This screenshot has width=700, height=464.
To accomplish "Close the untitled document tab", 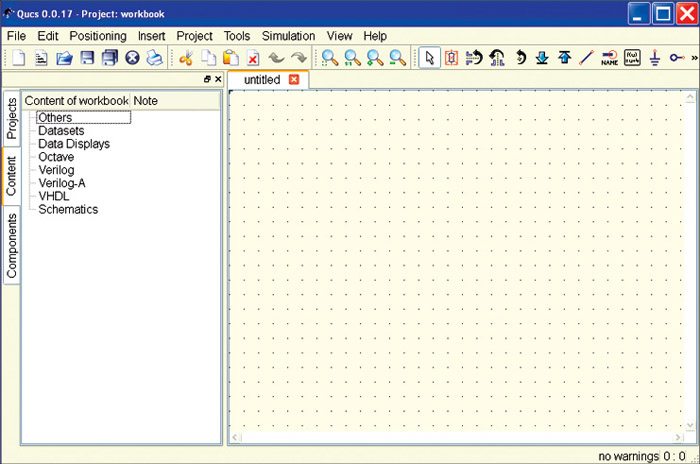I will point(294,79).
